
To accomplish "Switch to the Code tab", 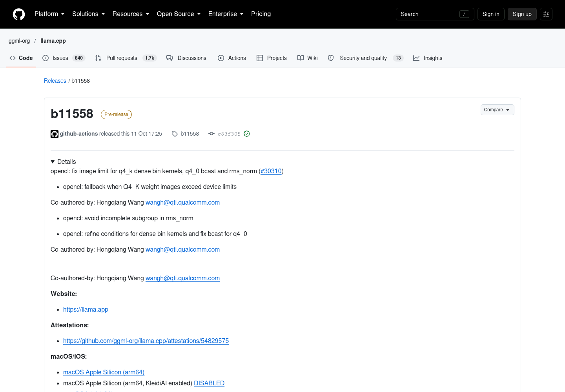I will click(21, 58).
